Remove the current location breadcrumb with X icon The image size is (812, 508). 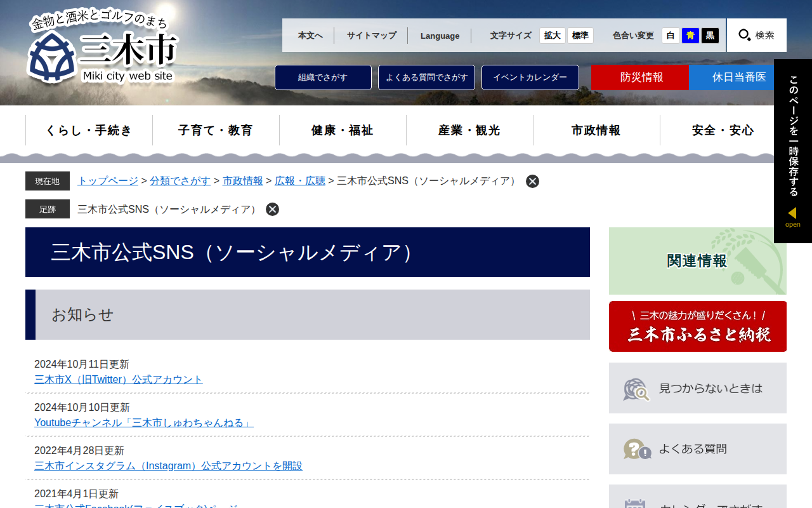(532, 181)
